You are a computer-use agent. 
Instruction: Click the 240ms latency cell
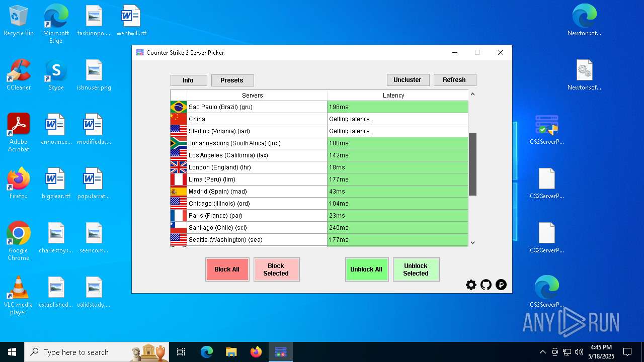[x=397, y=228]
